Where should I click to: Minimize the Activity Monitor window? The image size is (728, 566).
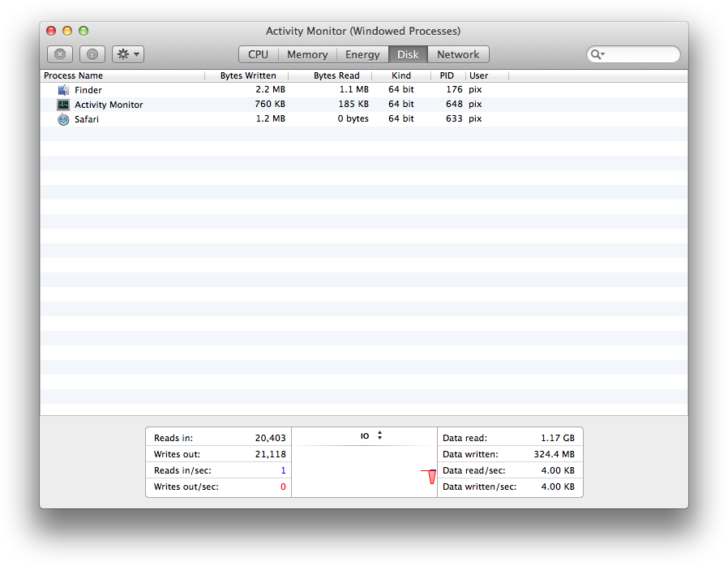coord(67,31)
